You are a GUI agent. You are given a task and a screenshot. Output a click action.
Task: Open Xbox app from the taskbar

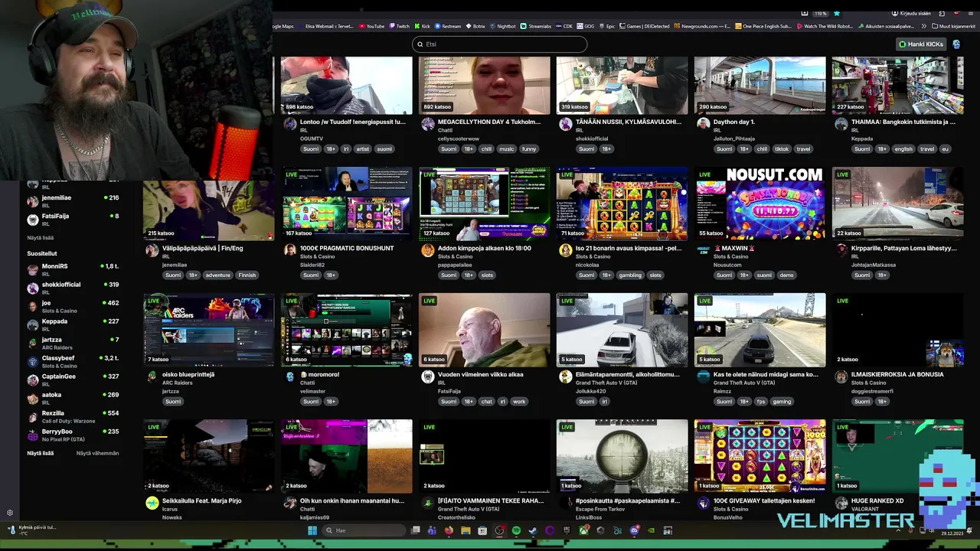pyautogui.click(x=583, y=530)
